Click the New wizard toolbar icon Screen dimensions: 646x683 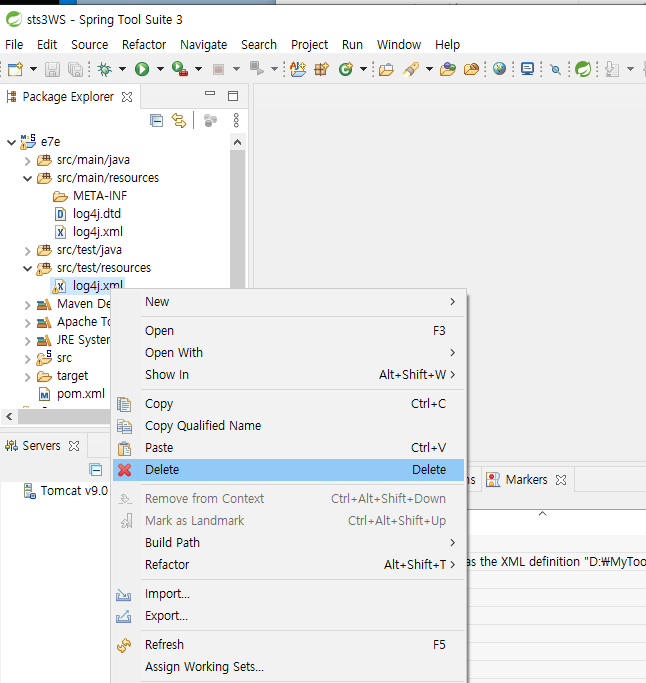click(x=16, y=69)
